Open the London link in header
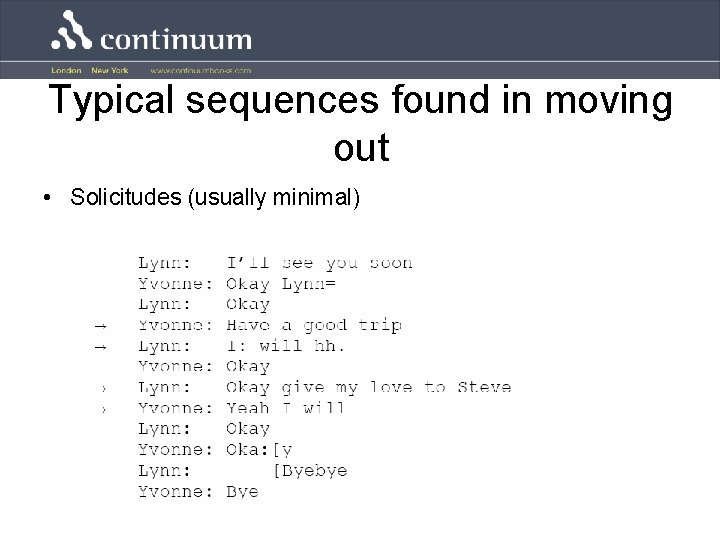Screen dimensions: 720x540 [66, 70]
